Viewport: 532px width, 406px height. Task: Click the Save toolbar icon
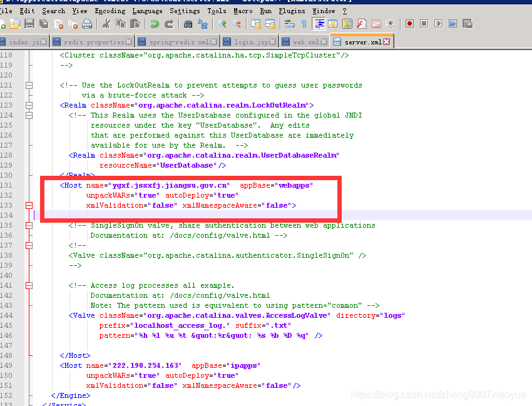pyautogui.click(x=29, y=24)
